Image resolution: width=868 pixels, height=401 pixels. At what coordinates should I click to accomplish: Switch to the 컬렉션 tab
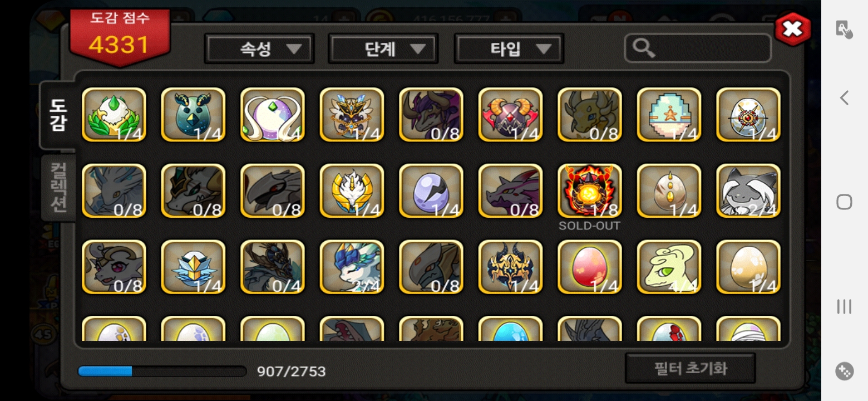(58, 188)
